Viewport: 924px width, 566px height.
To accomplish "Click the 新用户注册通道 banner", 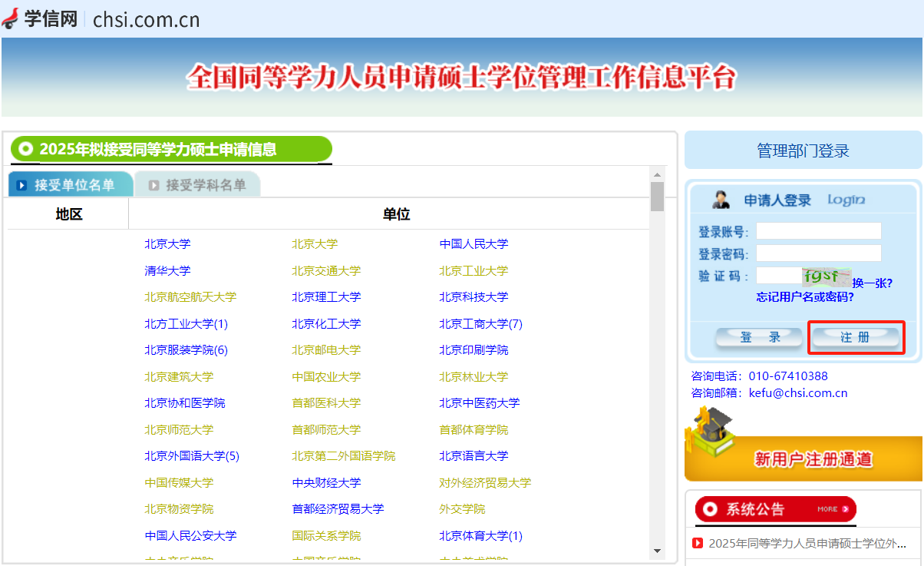I will (x=813, y=459).
